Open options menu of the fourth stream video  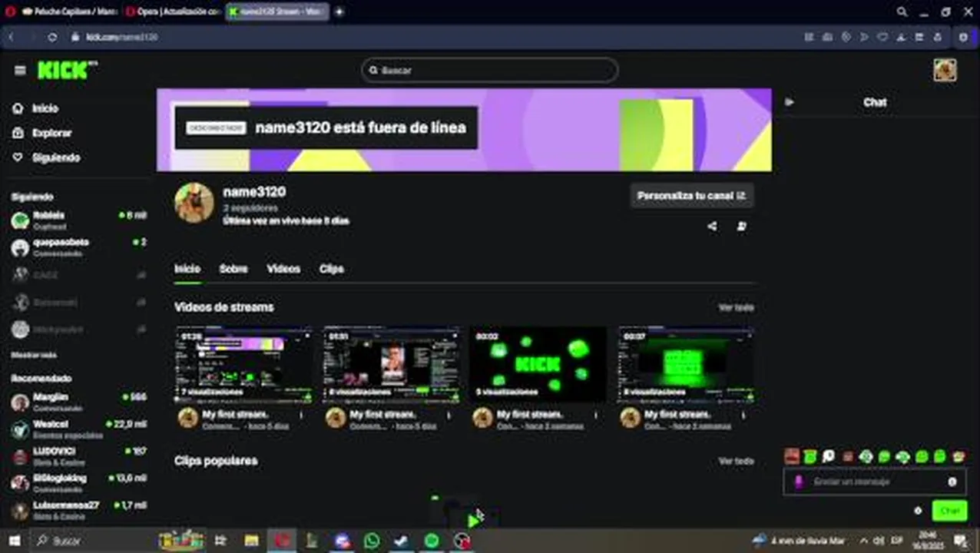(x=743, y=415)
